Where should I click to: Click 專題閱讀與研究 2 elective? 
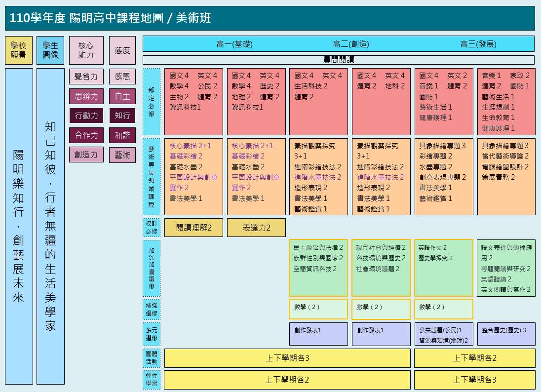[x=506, y=269]
